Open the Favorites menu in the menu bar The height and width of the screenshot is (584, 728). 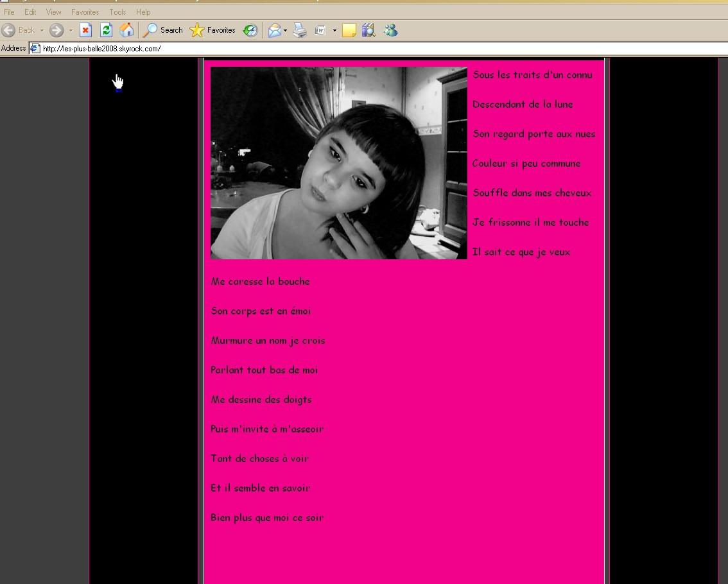point(85,12)
